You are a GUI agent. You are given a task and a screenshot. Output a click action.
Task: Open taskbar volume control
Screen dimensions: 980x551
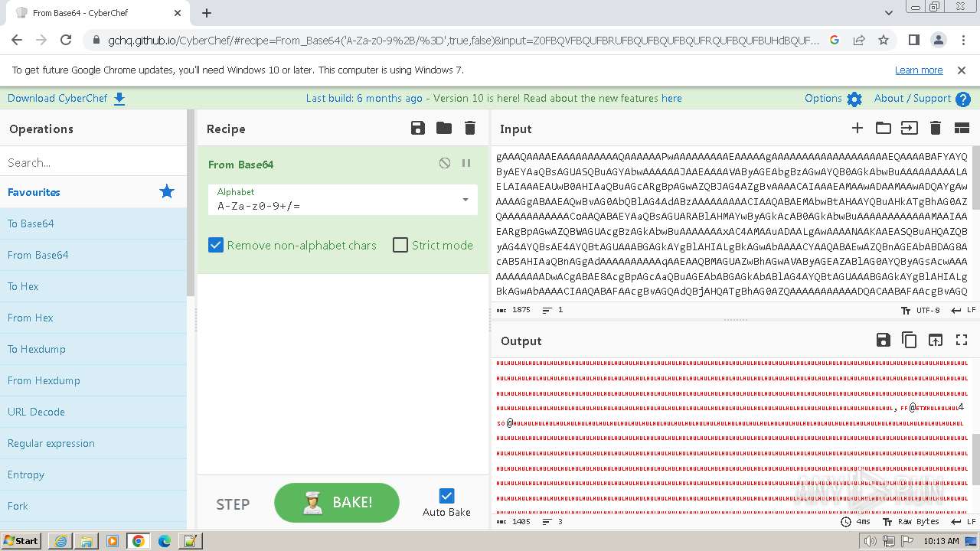click(870, 540)
